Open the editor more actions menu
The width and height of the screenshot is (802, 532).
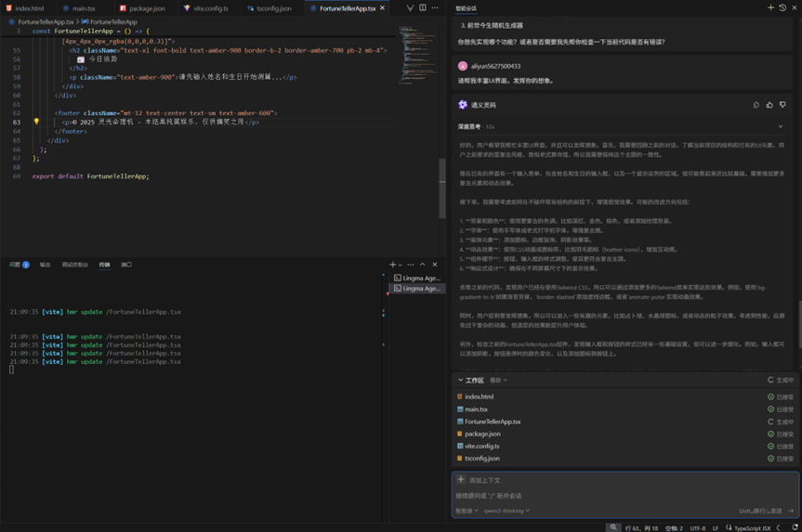pyautogui.click(x=435, y=7)
